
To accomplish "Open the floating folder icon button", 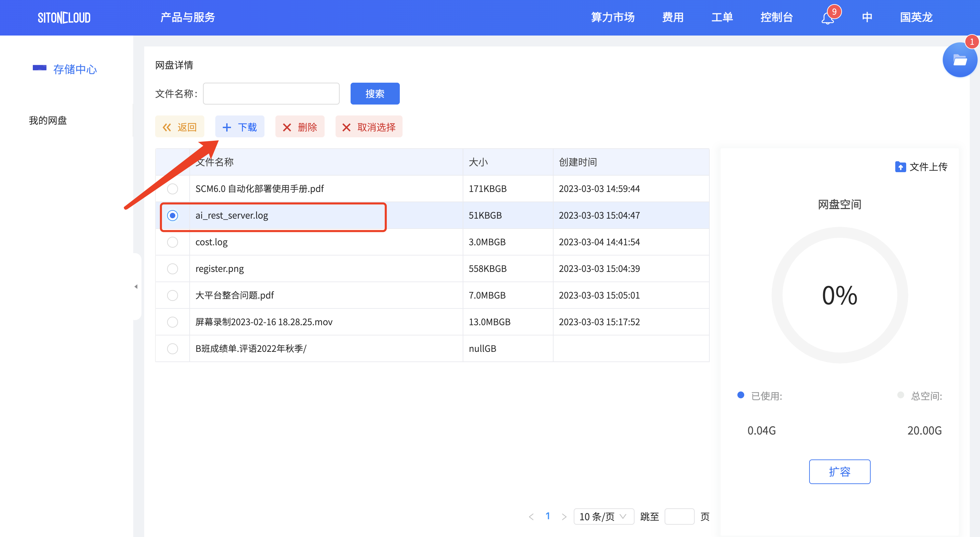I will click(959, 60).
